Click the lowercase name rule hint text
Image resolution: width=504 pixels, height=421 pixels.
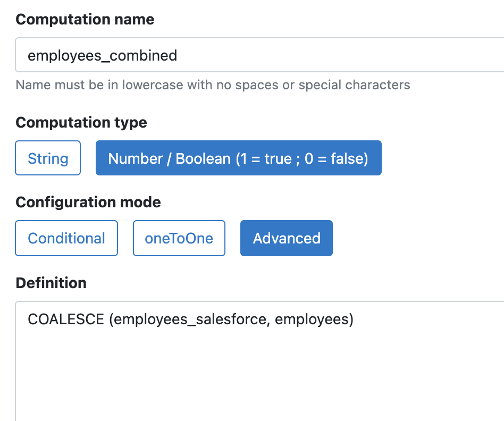tap(213, 85)
